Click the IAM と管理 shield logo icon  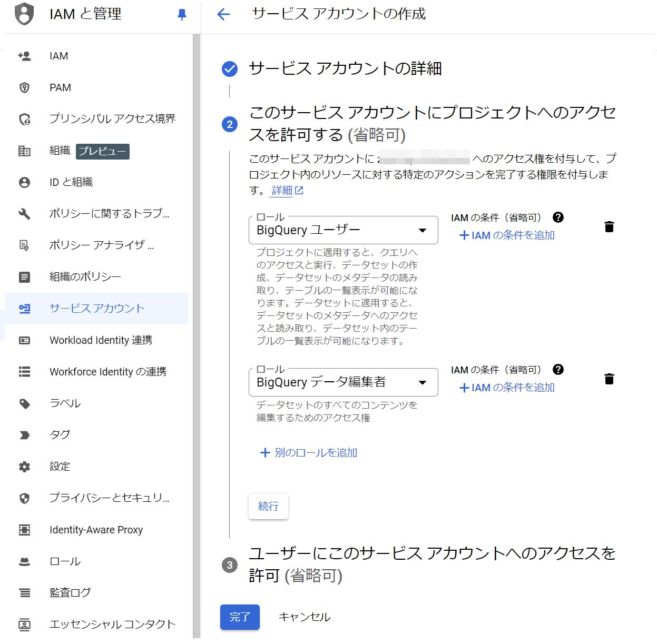click(x=24, y=14)
